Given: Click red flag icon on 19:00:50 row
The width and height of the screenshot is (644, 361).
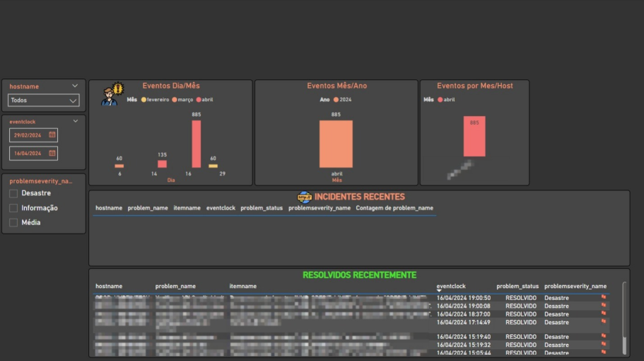Looking at the screenshot, I should 604,297.
